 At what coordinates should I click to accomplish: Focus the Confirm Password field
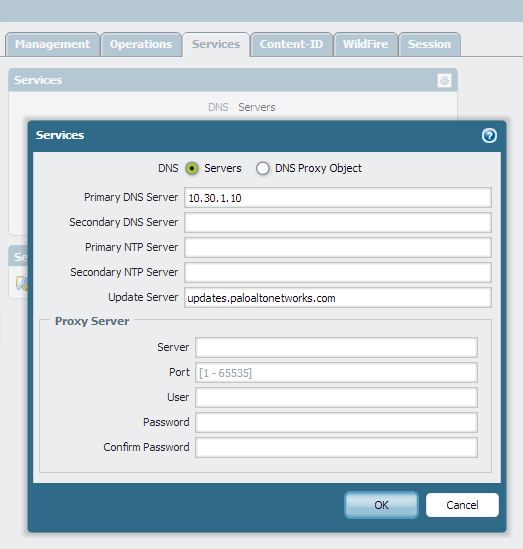coord(336,447)
